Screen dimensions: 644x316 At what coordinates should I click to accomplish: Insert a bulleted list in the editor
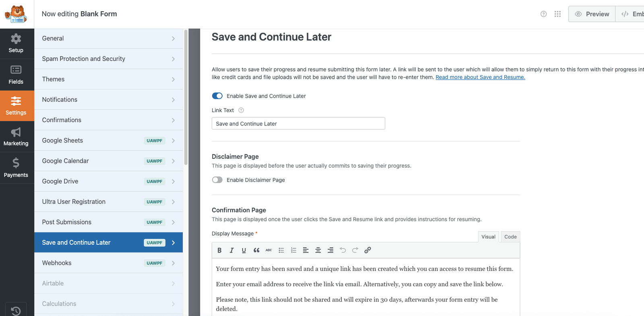point(281,250)
